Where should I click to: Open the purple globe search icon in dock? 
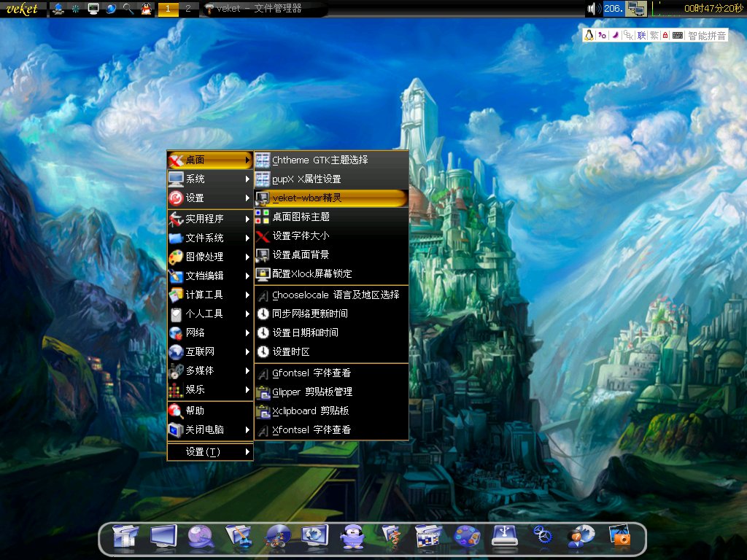201,537
